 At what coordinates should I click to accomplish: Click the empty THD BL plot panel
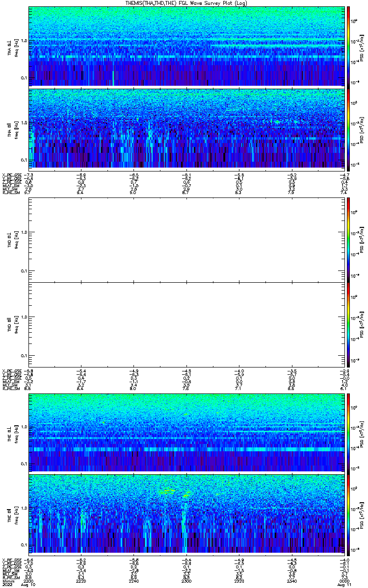(187, 239)
